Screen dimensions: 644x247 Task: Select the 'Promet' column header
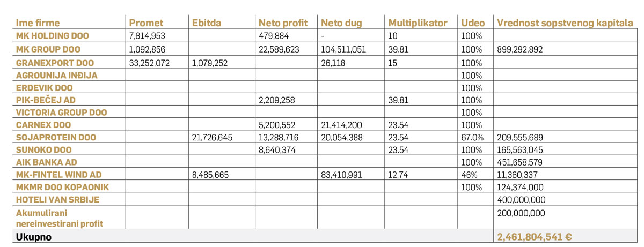coord(146,23)
